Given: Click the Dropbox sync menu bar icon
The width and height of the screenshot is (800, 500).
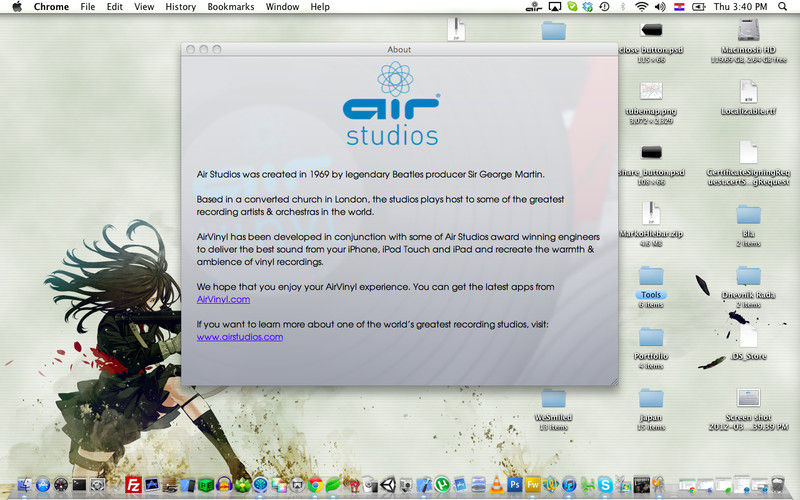Looking at the screenshot, I should point(588,7).
